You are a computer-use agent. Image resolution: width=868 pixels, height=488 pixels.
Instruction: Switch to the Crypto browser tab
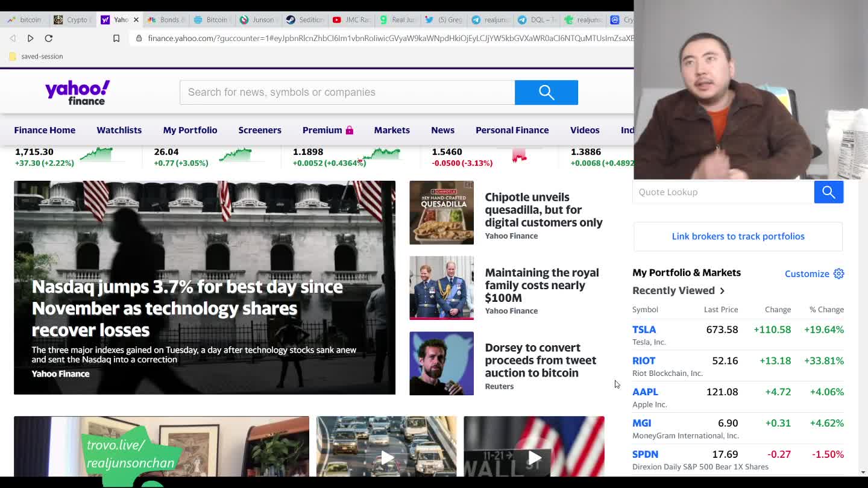tap(72, 20)
